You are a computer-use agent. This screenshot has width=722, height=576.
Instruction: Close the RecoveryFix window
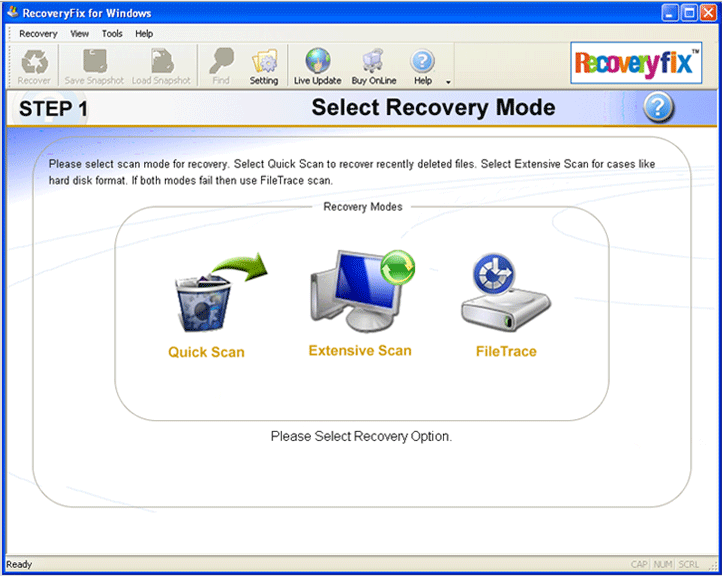coord(709,13)
